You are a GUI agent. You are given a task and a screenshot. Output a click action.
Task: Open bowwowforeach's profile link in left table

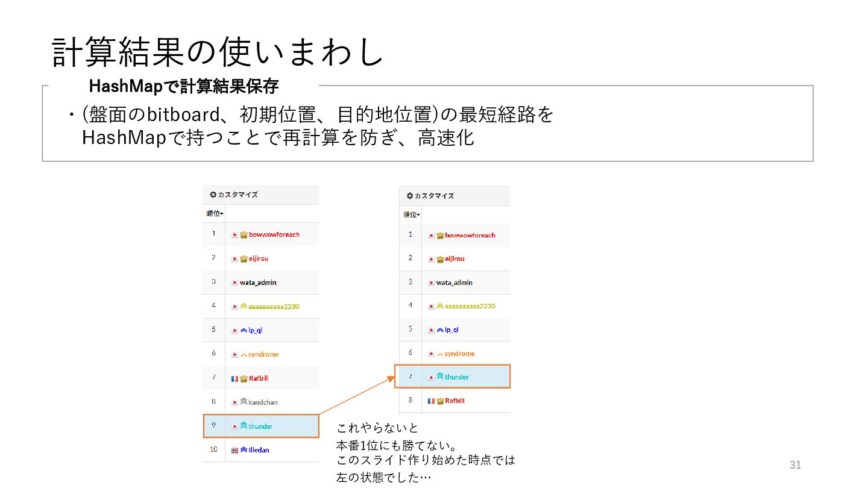(x=274, y=234)
